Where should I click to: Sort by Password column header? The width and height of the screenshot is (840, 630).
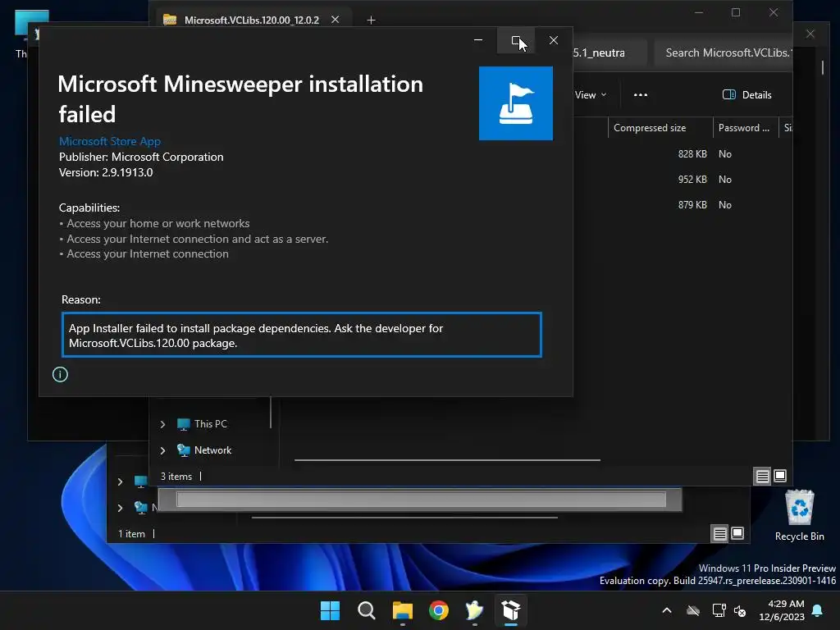click(x=743, y=128)
